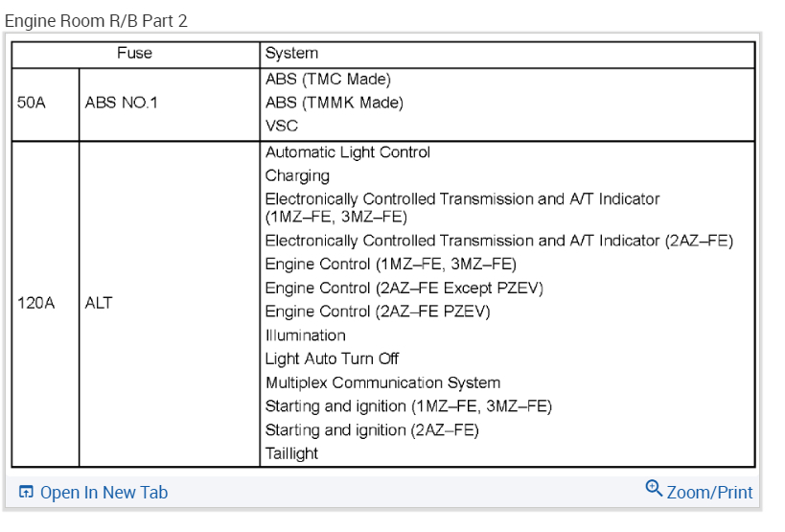Click the ABS (TMMK Made) system entry
The width and height of the screenshot is (785, 532).
click(334, 103)
